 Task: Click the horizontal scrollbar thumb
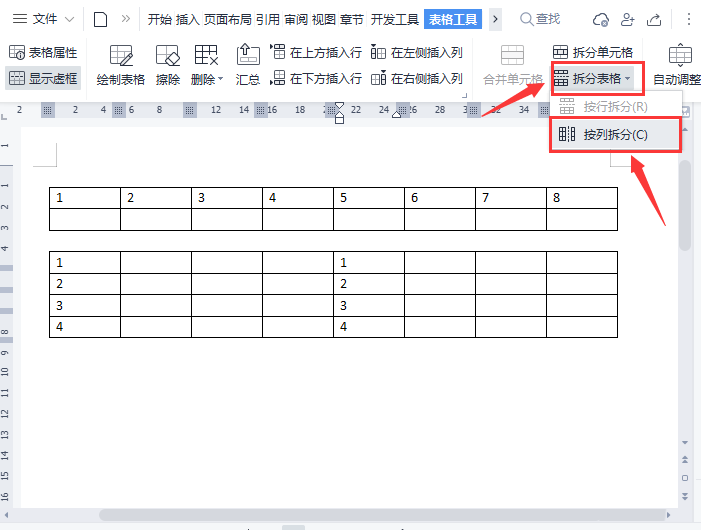[x=382, y=515]
